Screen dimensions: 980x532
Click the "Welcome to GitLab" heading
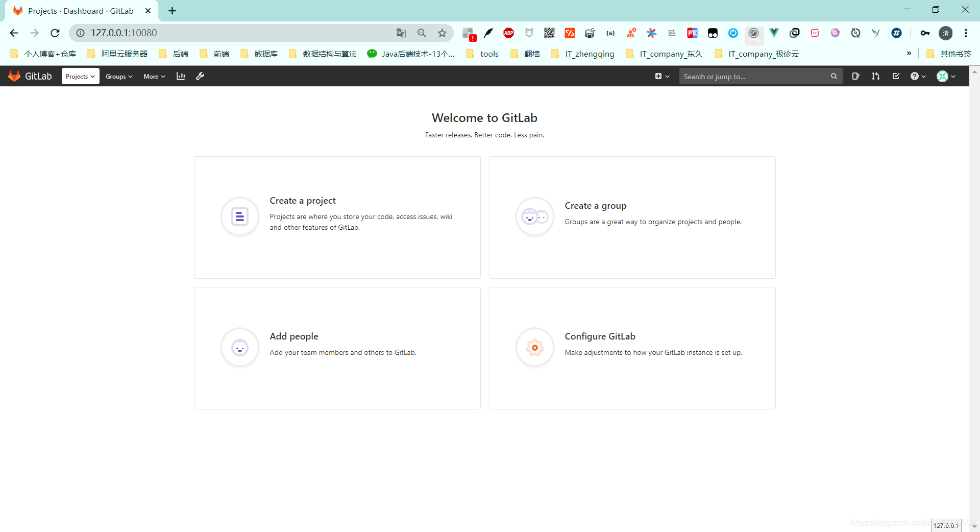484,118
